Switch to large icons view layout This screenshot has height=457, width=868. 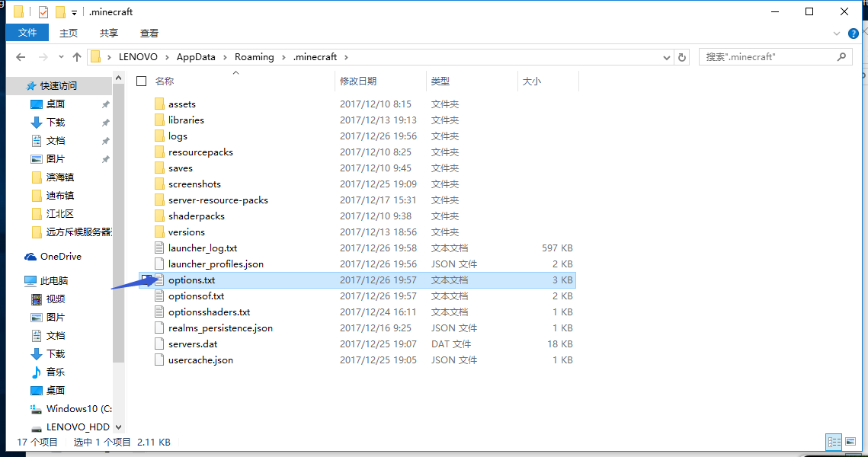[x=850, y=442]
